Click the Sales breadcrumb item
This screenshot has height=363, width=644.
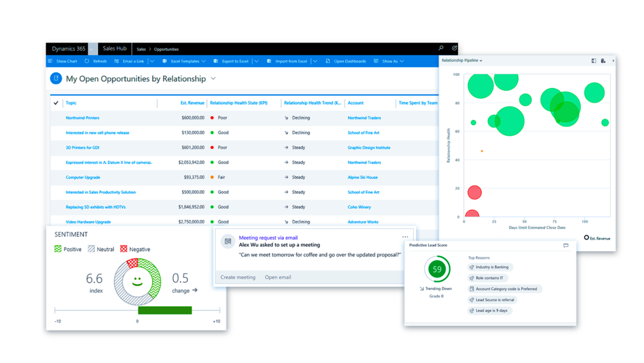141,49
